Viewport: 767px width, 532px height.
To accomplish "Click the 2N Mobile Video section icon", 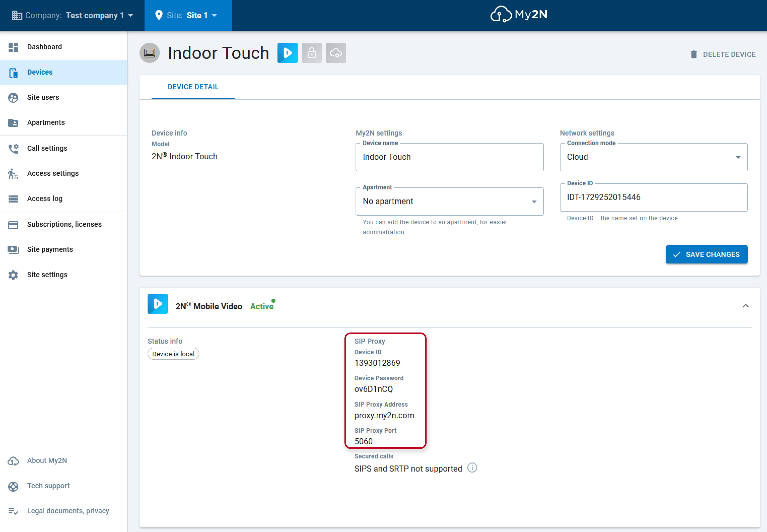I will (158, 304).
